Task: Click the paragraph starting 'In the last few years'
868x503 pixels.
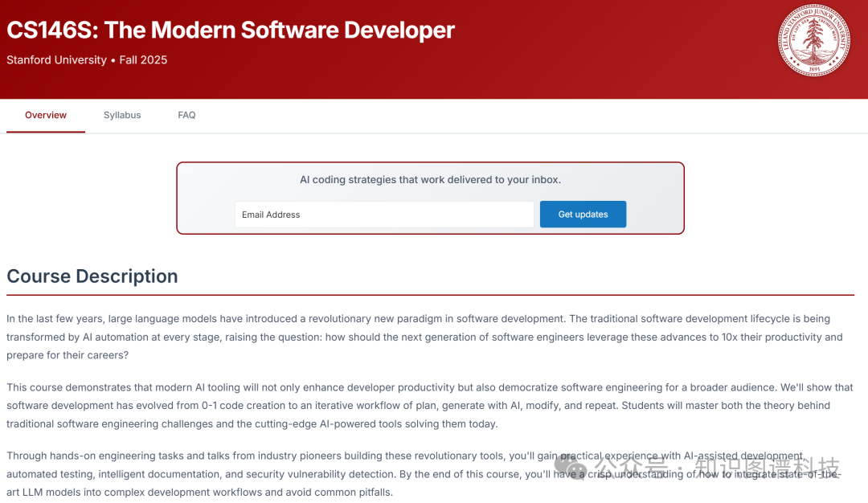Action: [x=424, y=337]
